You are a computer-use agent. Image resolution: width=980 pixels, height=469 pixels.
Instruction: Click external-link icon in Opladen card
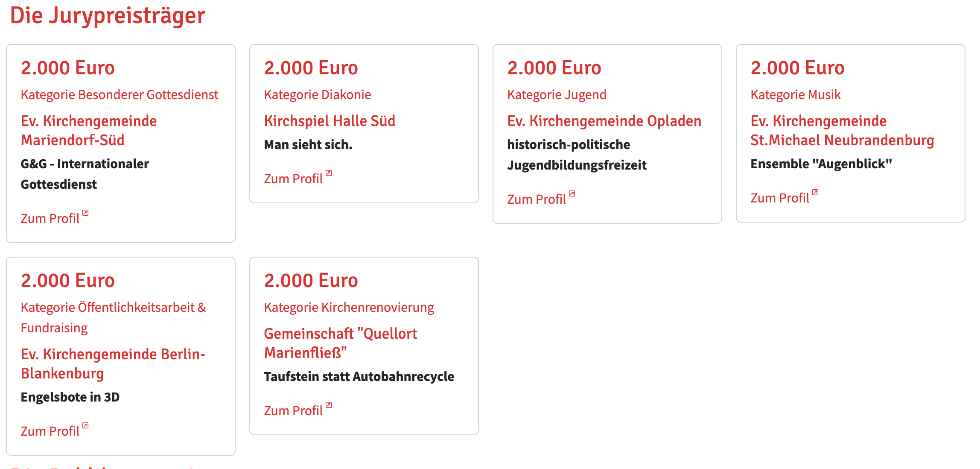pos(572,193)
